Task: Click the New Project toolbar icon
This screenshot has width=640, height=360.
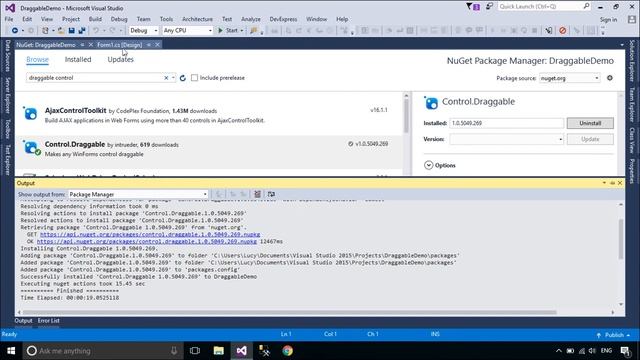Action: click(45, 31)
